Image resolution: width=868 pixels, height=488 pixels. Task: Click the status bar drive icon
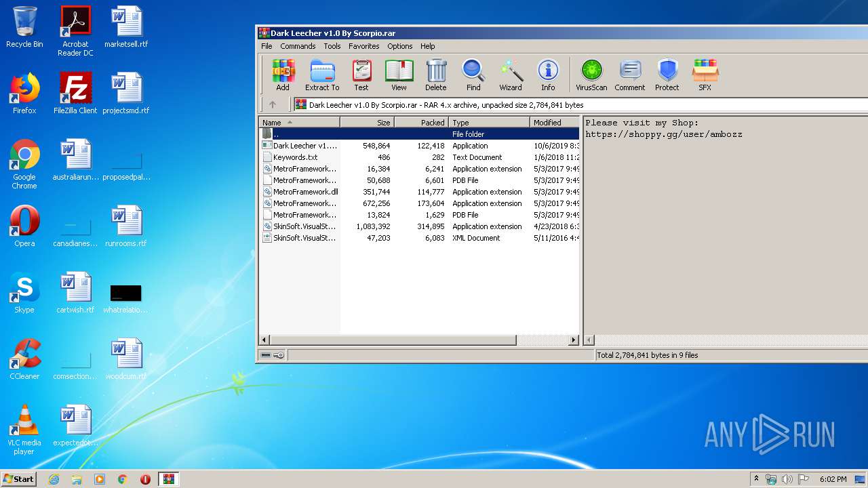(x=266, y=355)
